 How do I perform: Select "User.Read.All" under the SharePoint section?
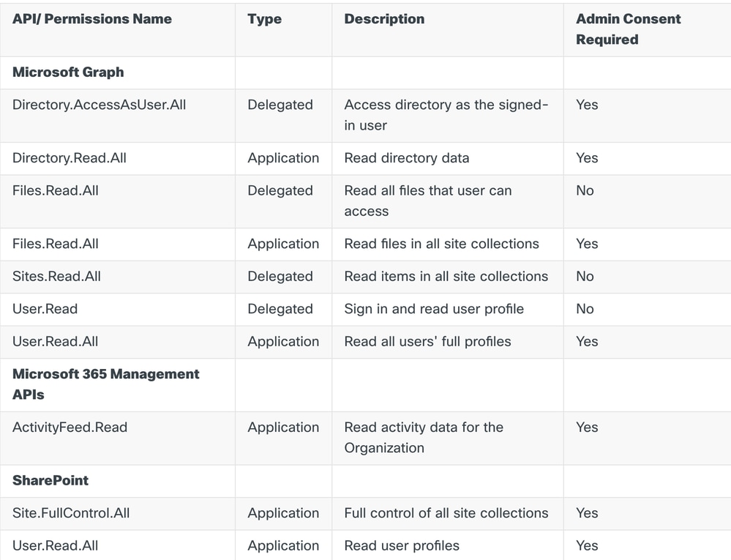[56, 546]
